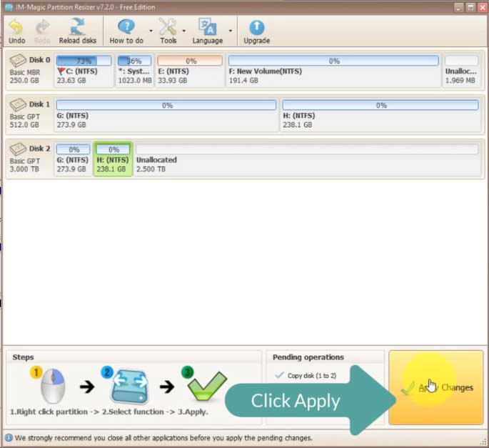
Task: Select the Unalloc... 1.969 MB space on Disk 0
Action: tap(461, 70)
